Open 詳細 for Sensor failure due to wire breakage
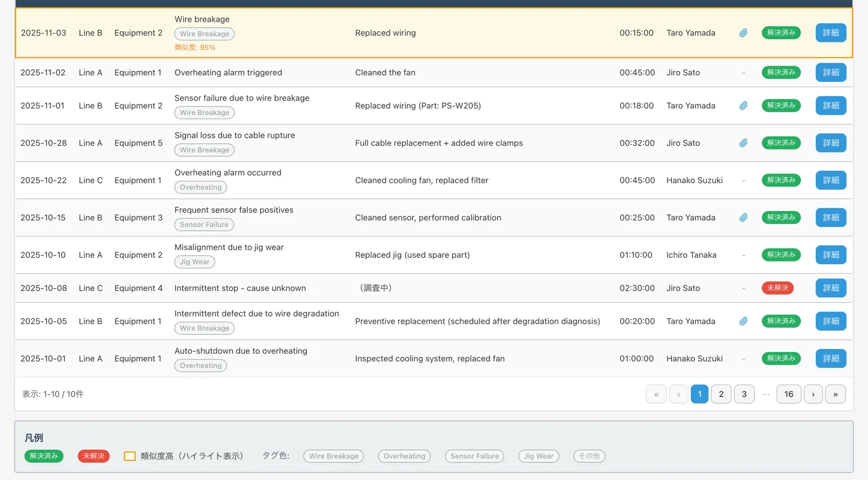This screenshot has width=868, height=480. tap(831, 105)
